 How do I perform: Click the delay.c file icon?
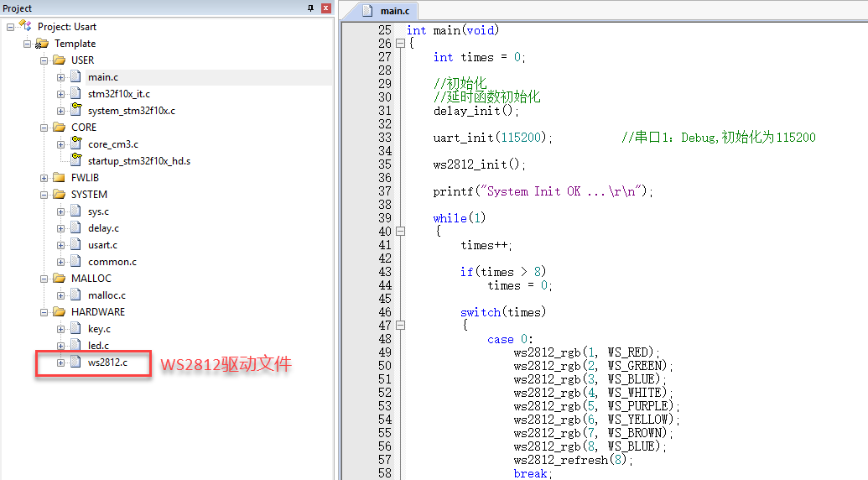coord(75,227)
